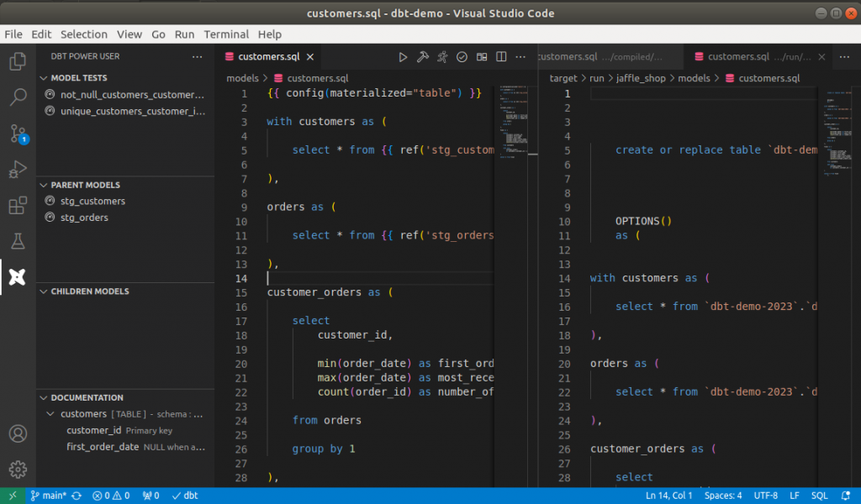
Task: Click target breadcrumb in right editor
Action: (563, 78)
